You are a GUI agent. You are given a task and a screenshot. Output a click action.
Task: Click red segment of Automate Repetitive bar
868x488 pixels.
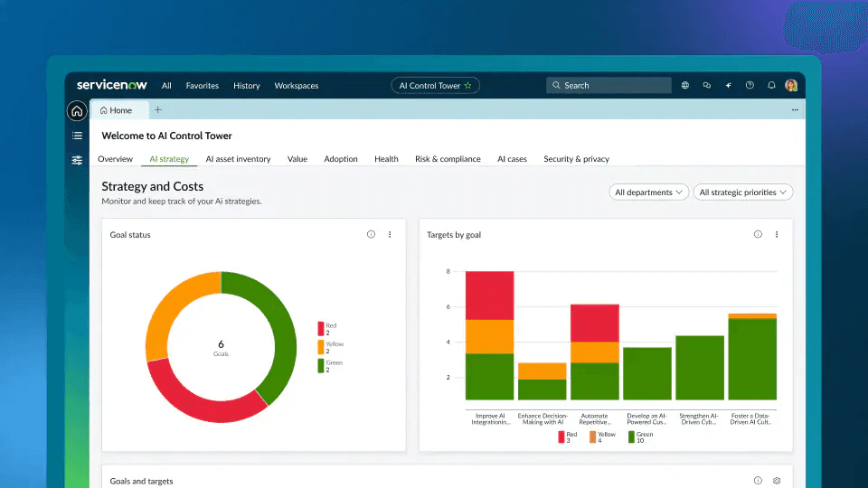[x=595, y=324]
